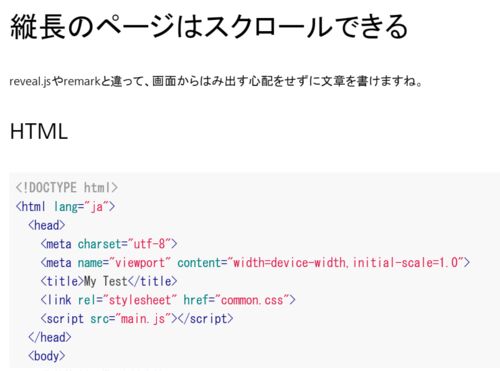Click the "utf-8" charset value

[149, 244]
